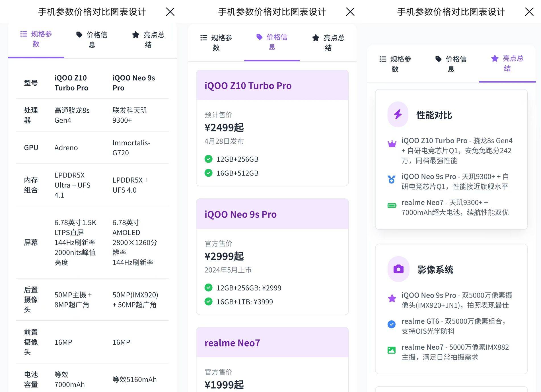Close the right panel with its X icon
Screen dimensions: 541x392
point(529,12)
